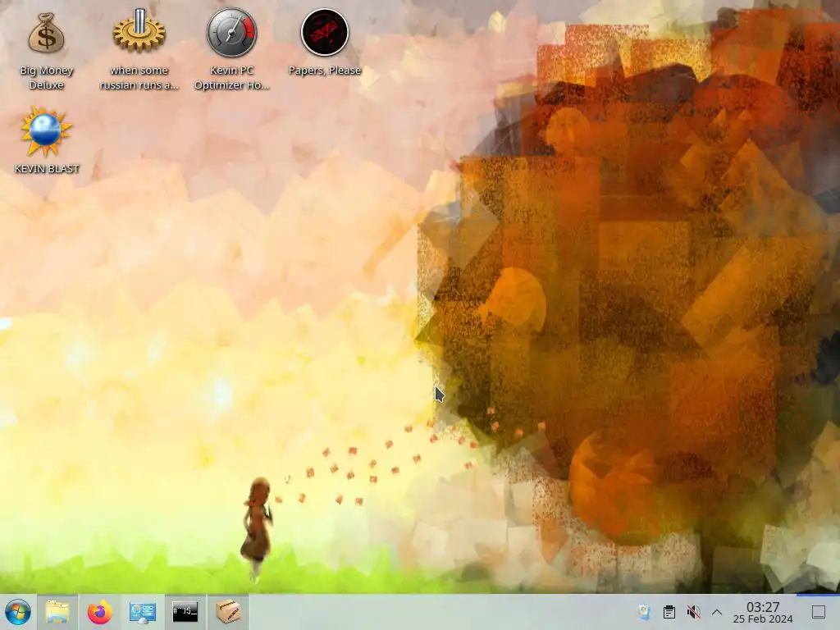
Task: Expand hidden system tray icons arrow
Action: [x=717, y=612]
